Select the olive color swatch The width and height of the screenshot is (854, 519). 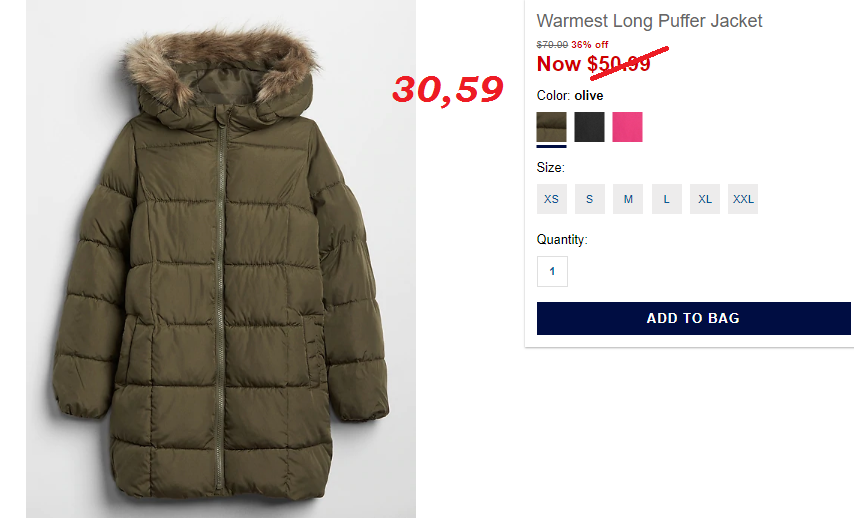coord(551,127)
